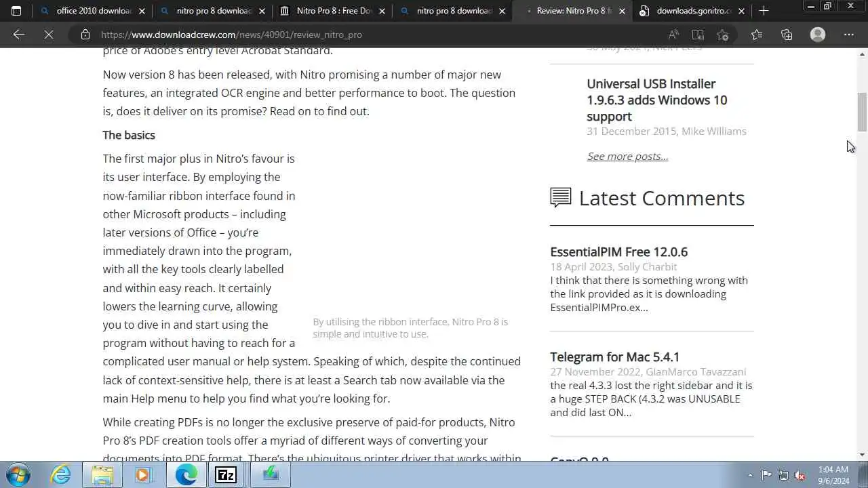Open EssentialPIM Free 12.0.6 comment link
The image size is (868, 488).
point(618,251)
